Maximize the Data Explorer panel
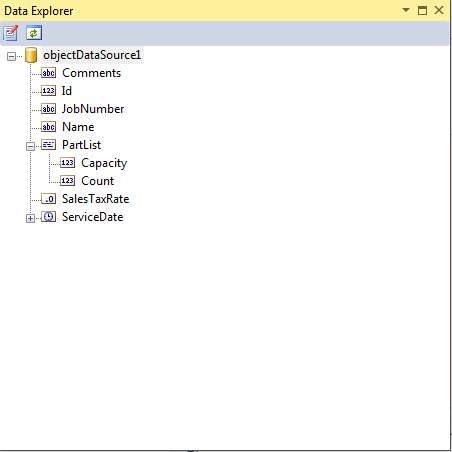Screen dimensions: 452x452 422,10
